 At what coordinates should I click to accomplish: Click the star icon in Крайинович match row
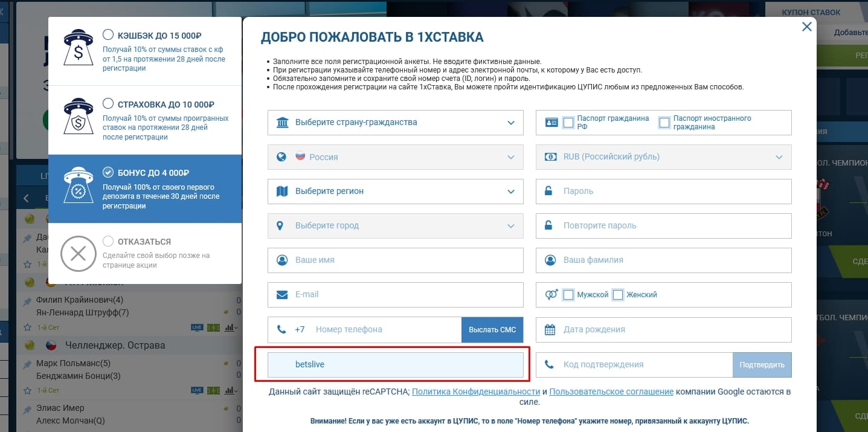27,327
